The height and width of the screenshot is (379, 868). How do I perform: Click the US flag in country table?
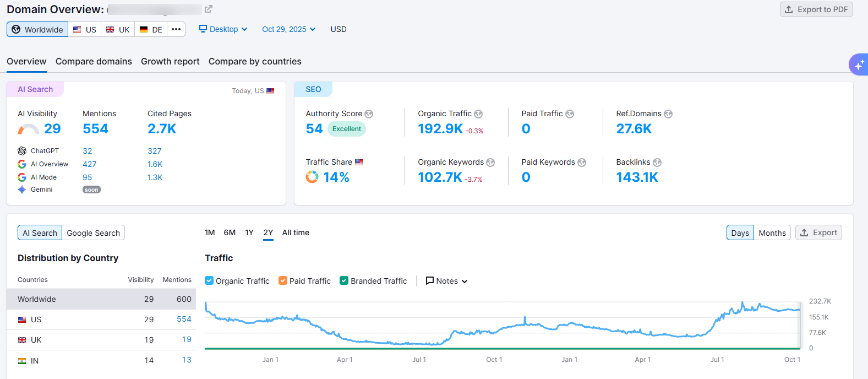(22, 320)
